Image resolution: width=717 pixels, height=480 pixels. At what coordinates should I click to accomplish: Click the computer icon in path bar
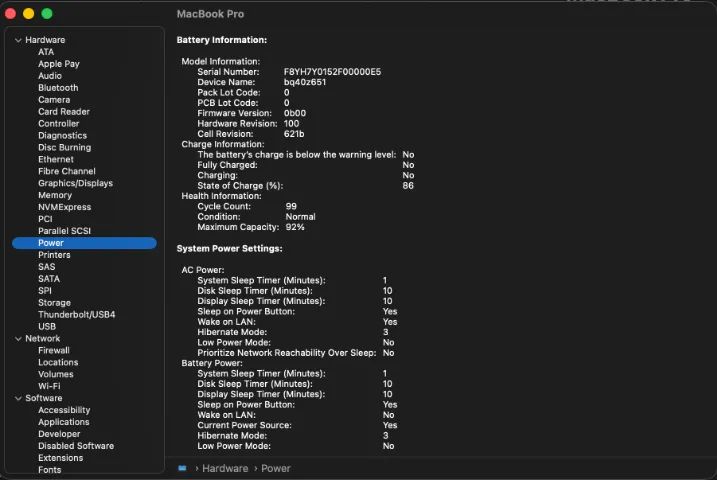pyautogui.click(x=182, y=469)
